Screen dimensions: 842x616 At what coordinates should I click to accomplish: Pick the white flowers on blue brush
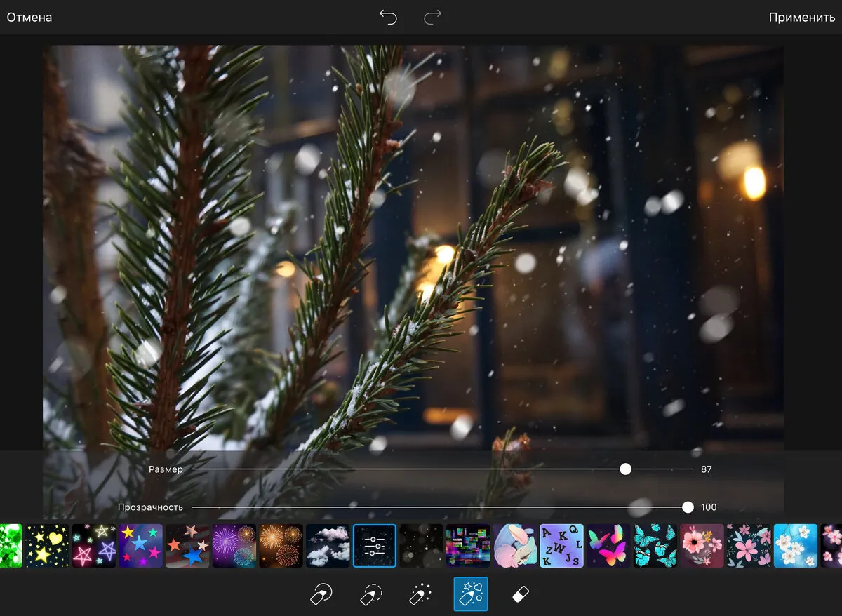coord(796,546)
